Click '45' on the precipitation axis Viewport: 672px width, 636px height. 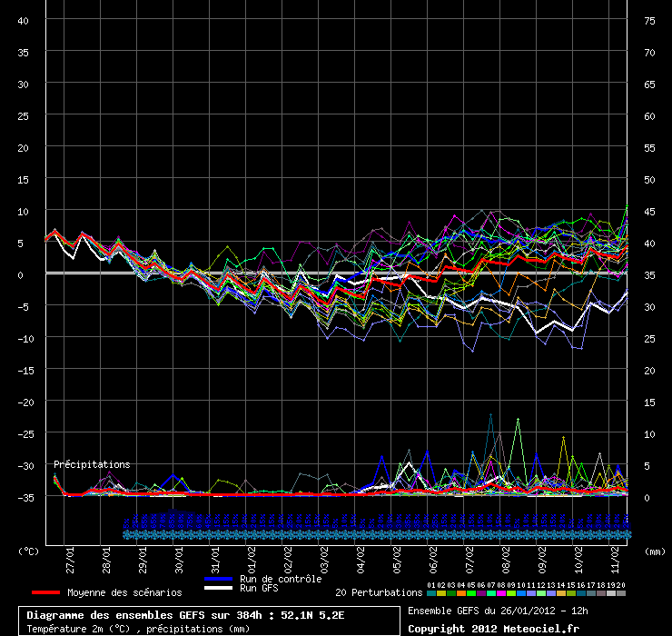pyautogui.click(x=649, y=212)
